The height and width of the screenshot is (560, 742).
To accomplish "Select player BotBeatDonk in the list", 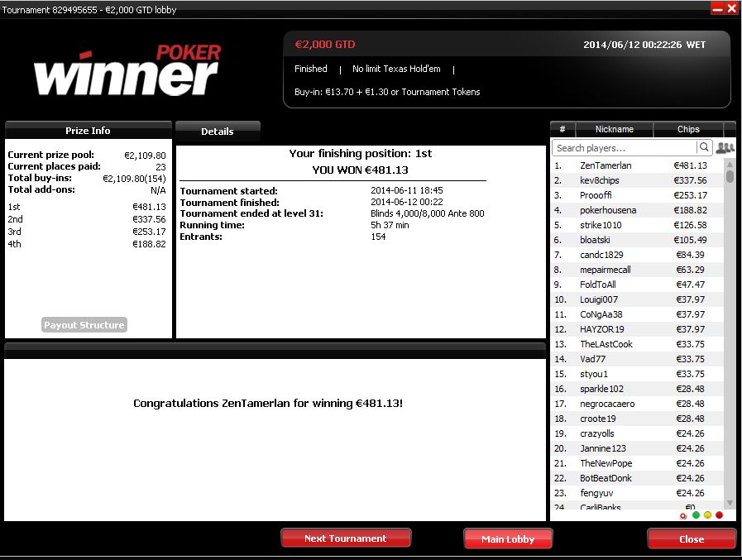I will [638, 478].
